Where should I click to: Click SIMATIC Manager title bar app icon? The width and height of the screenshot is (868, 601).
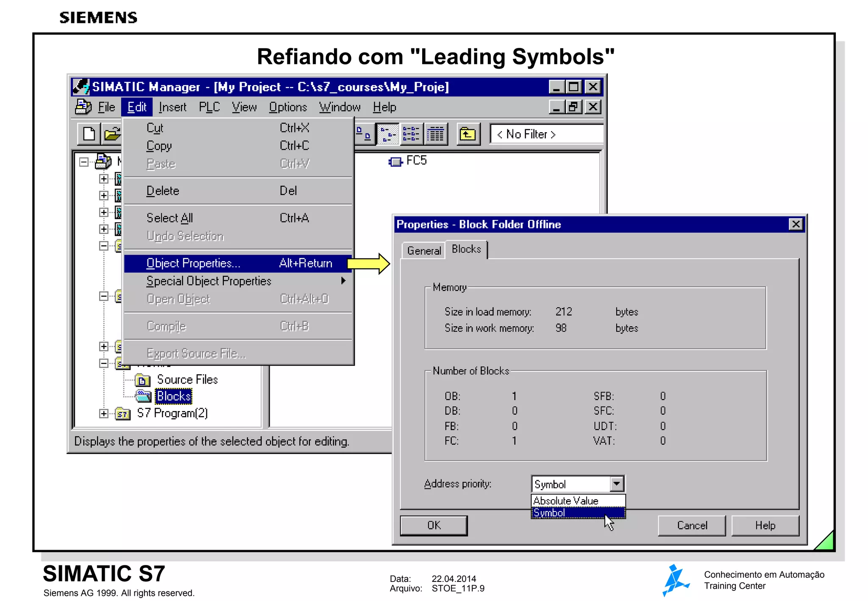(x=81, y=86)
